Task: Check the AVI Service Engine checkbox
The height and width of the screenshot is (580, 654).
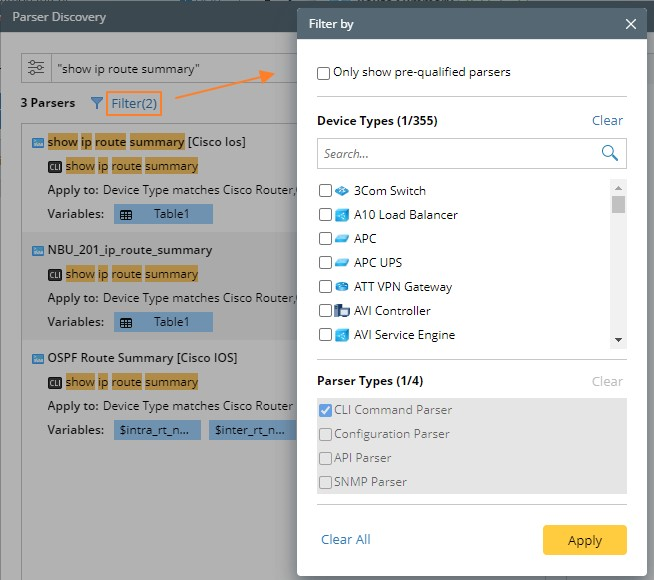Action: 325,335
